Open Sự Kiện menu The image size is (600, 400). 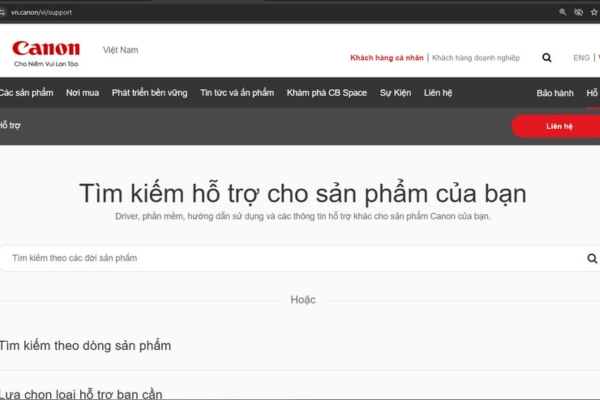click(x=395, y=93)
